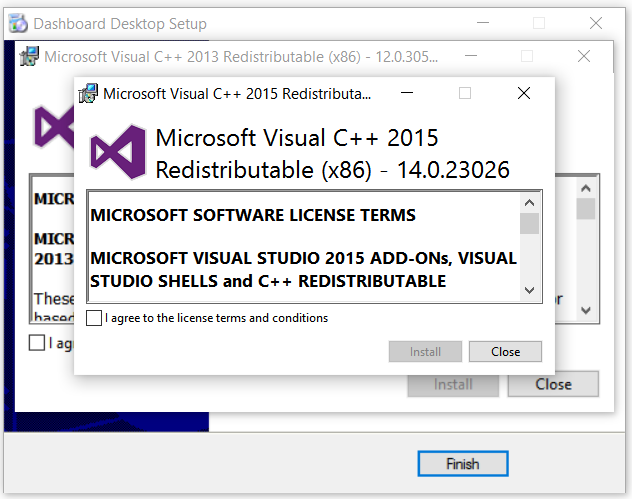This screenshot has width=632, height=499.
Task: Click the 2015 license scrollbar thumb
Action: 529,224
